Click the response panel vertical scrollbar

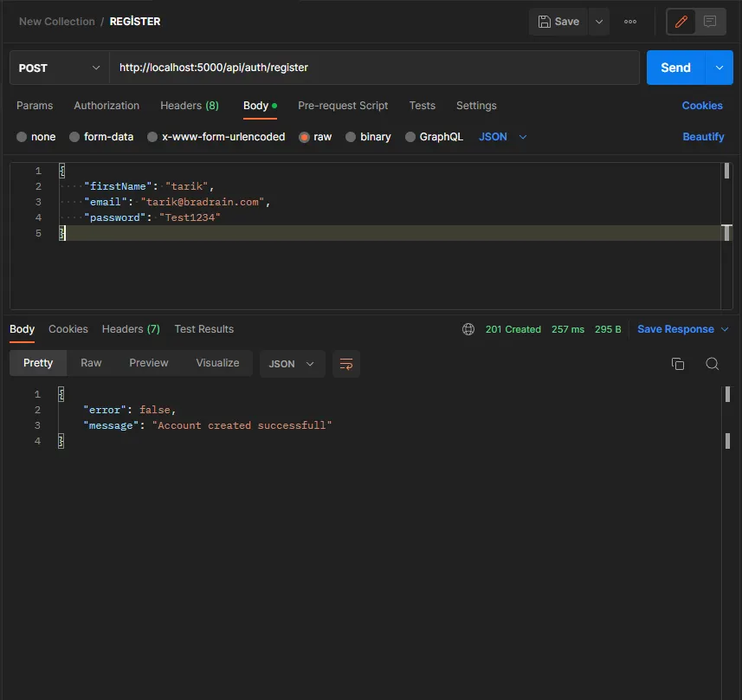click(727, 542)
